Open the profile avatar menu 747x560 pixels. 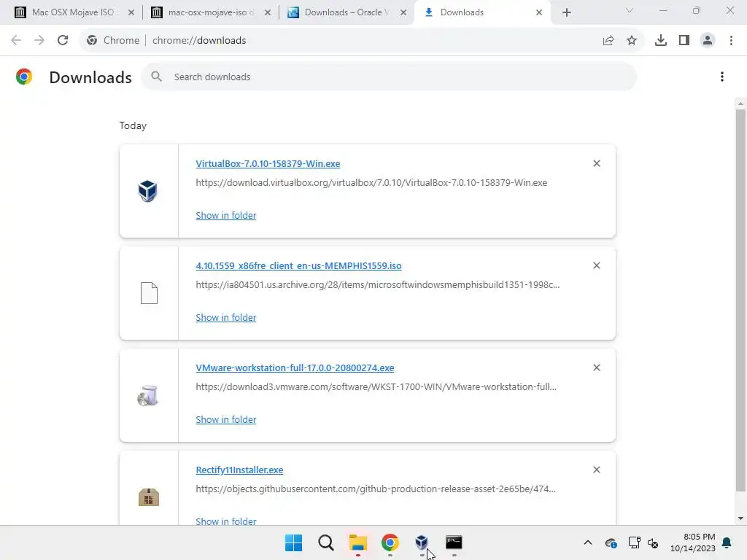[708, 41]
